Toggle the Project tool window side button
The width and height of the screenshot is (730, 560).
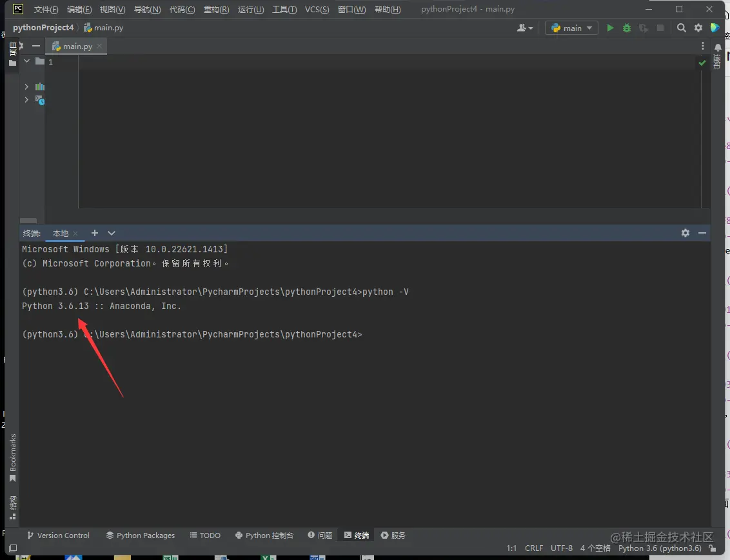point(12,54)
